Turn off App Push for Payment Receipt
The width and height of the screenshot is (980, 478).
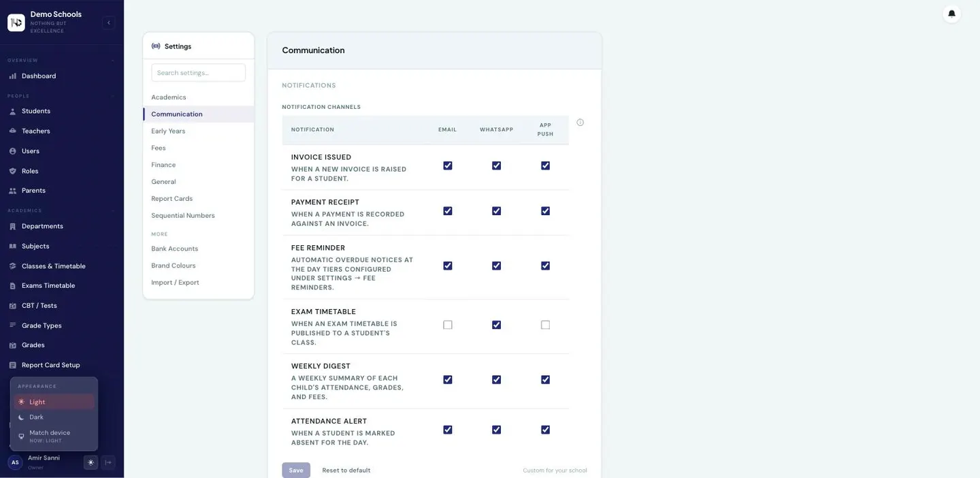[x=546, y=211]
